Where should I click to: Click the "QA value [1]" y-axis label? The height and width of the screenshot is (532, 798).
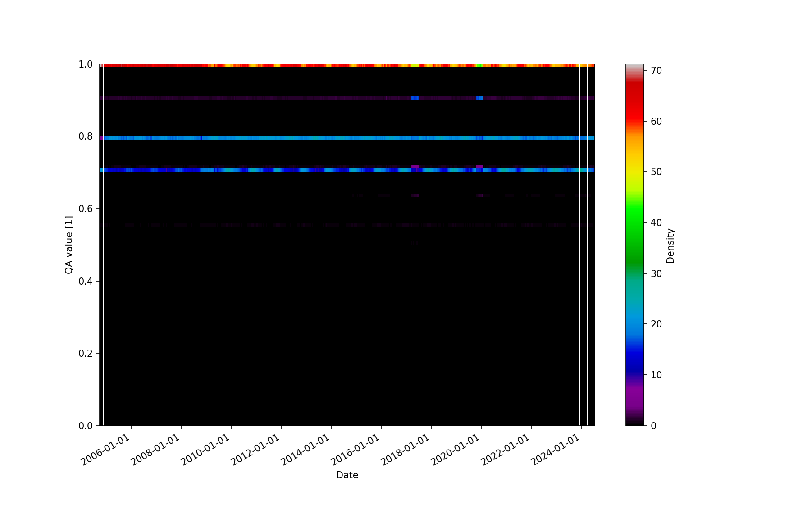click(68, 245)
